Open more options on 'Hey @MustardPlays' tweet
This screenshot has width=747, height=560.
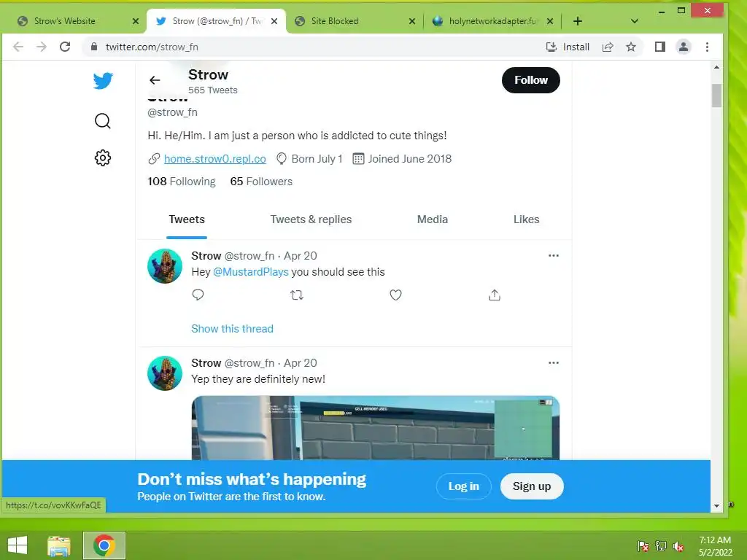coord(553,256)
